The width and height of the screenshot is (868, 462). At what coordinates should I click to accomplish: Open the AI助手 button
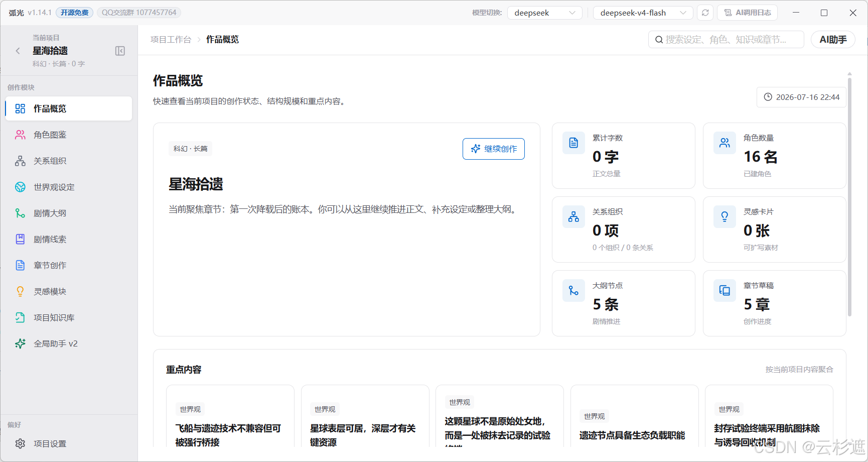pos(833,39)
